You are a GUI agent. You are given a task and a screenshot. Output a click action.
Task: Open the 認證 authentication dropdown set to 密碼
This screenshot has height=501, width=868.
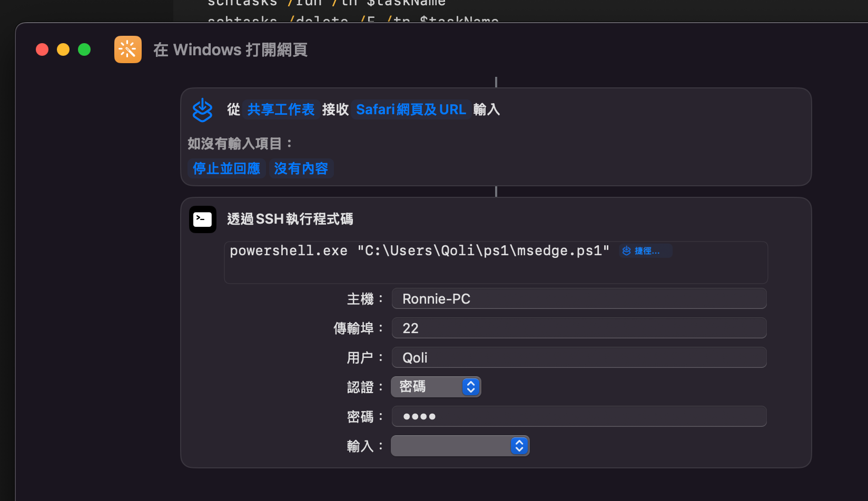click(x=436, y=387)
